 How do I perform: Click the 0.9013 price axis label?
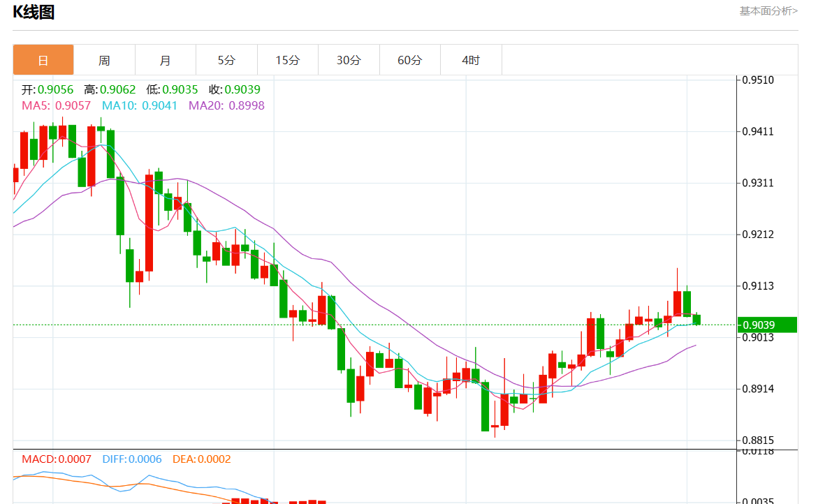(759, 337)
